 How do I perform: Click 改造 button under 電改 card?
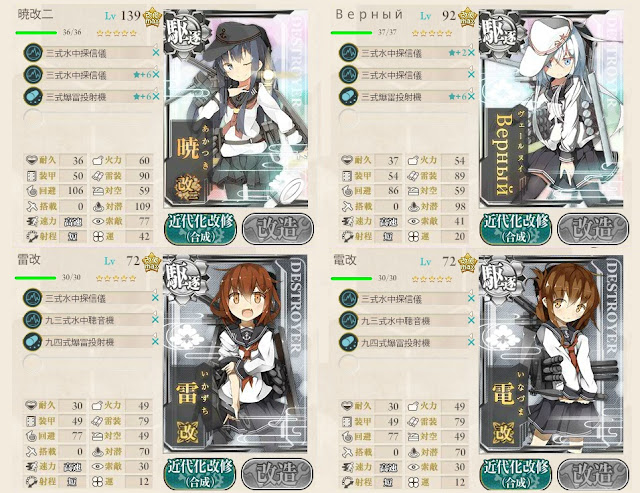(593, 474)
